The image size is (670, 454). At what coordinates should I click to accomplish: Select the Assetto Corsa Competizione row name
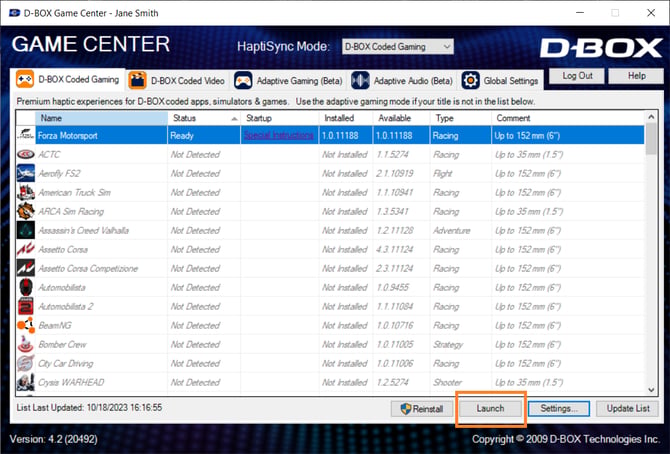point(88,269)
